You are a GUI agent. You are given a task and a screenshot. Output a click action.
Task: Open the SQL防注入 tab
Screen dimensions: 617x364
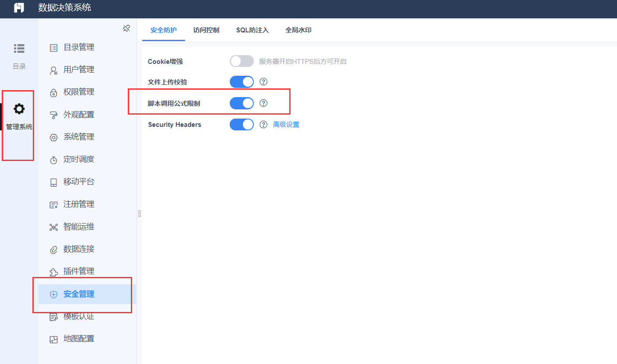point(252,30)
